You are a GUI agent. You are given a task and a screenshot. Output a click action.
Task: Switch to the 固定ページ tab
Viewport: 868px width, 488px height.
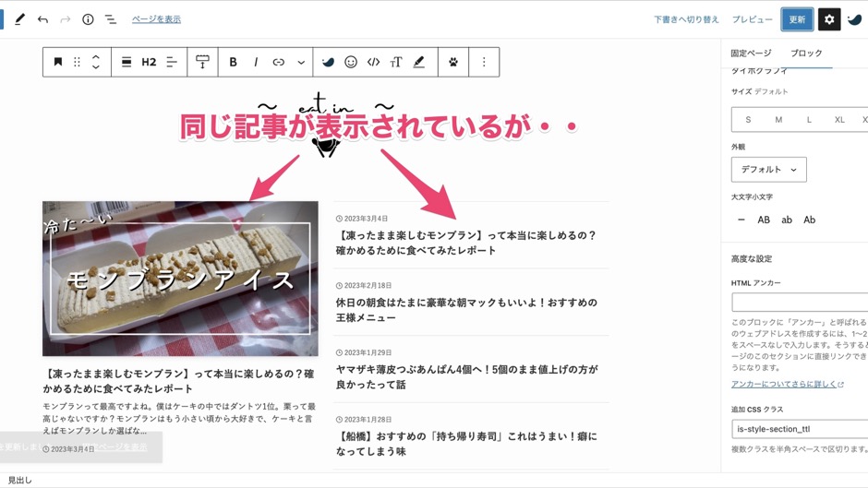[x=751, y=54]
